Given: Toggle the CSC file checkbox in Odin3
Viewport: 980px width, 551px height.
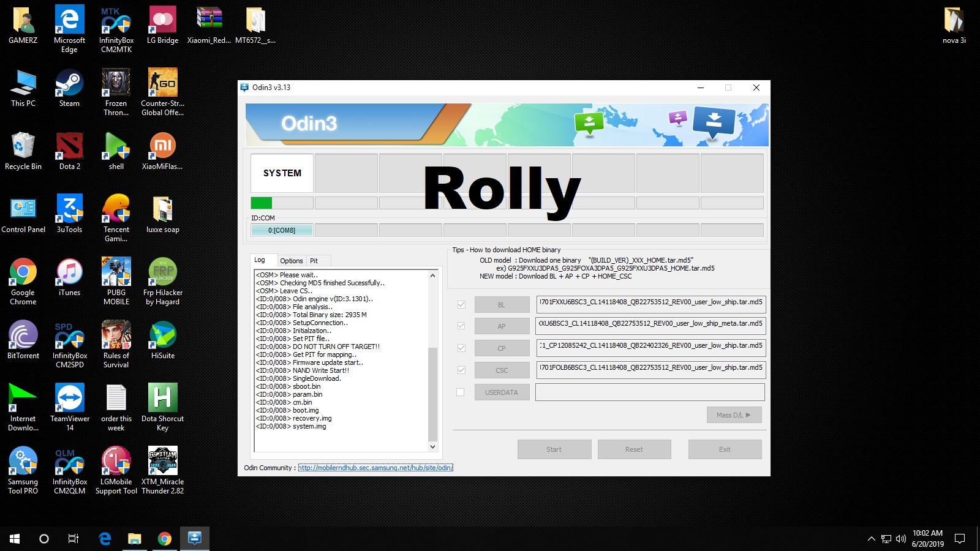Looking at the screenshot, I should pyautogui.click(x=461, y=370).
